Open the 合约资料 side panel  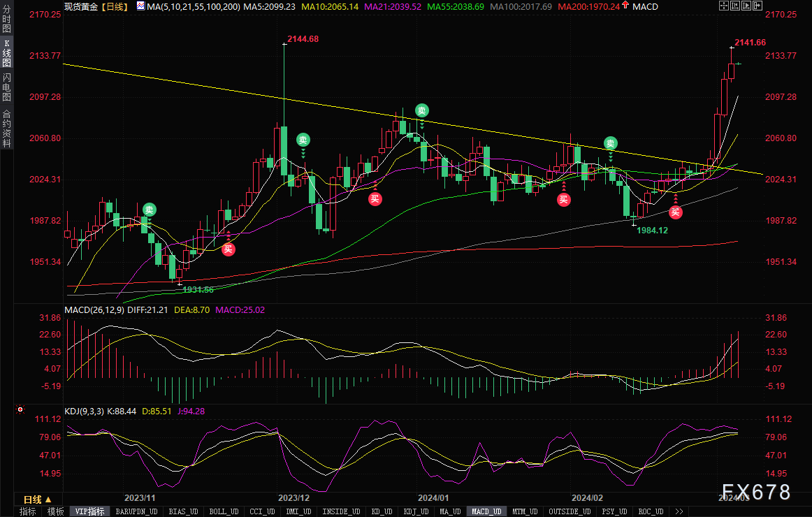pos(6,129)
